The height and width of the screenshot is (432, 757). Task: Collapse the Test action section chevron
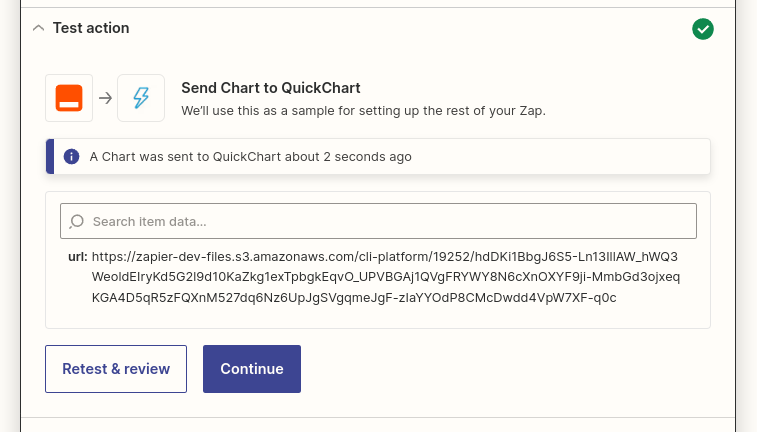[x=39, y=28]
